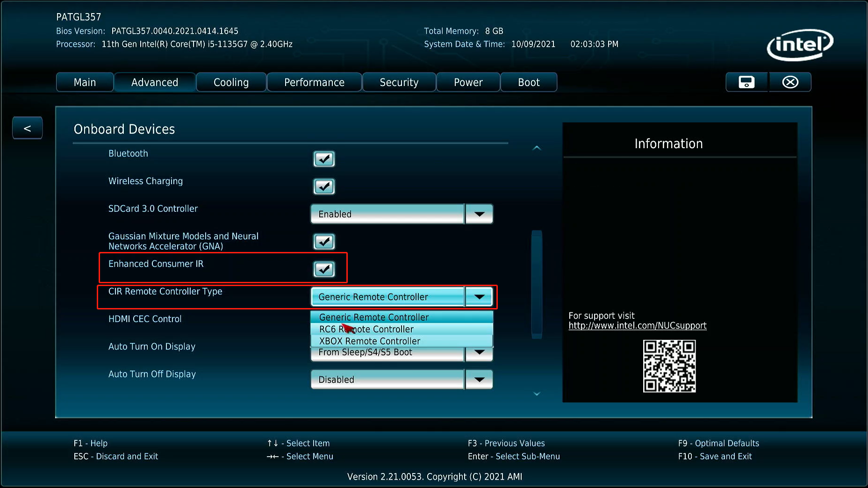Toggle the Bluetooth checkbox
Viewport: 868px width, 488px height.
coord(324,159)
